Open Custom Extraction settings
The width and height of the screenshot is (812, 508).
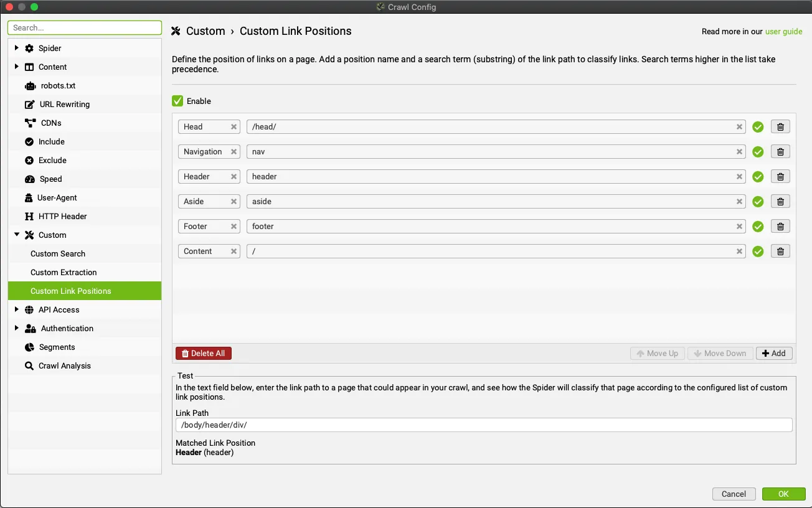pyautogui.click(x=64, y=273)
